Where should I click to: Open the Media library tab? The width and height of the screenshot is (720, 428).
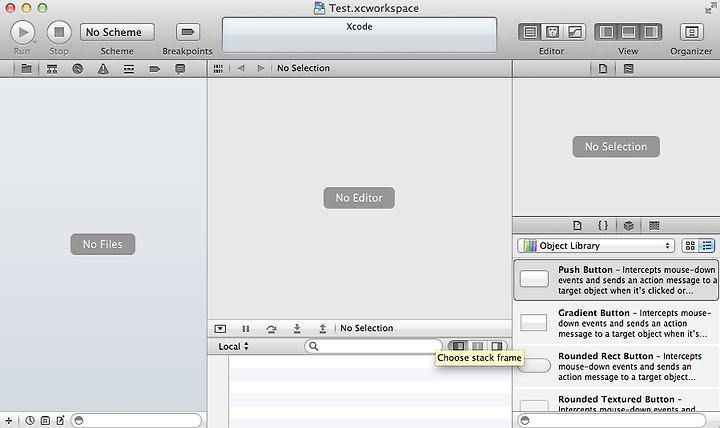coord(654,225)
